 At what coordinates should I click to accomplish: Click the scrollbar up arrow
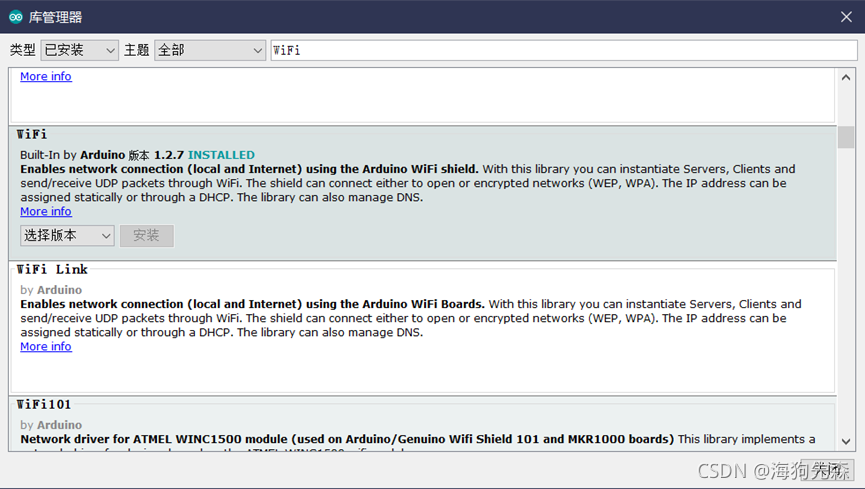point(846,78)
